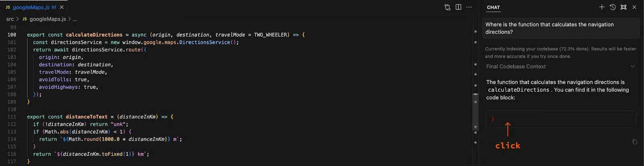Image resolution: width=644 pixels, height=166 pixels.
Task: Click Final Codebase Context label
Action: click(x=516, y=66)
